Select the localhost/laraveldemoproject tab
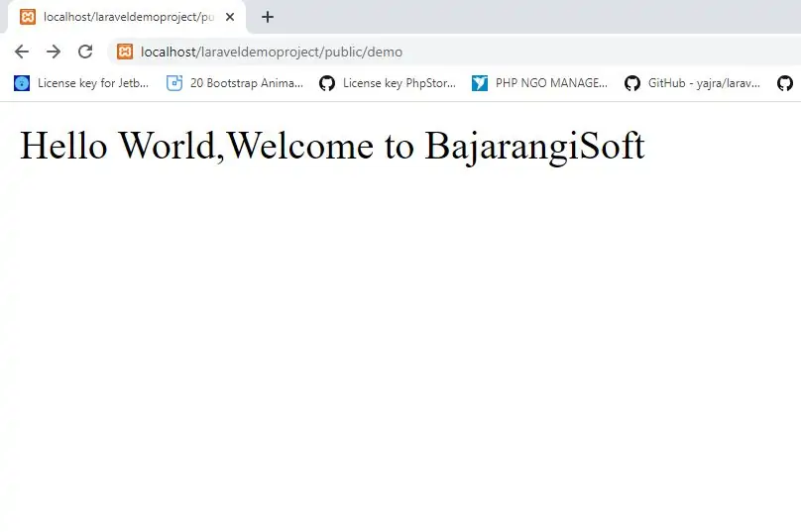801x532 pixels. point(127,17)
